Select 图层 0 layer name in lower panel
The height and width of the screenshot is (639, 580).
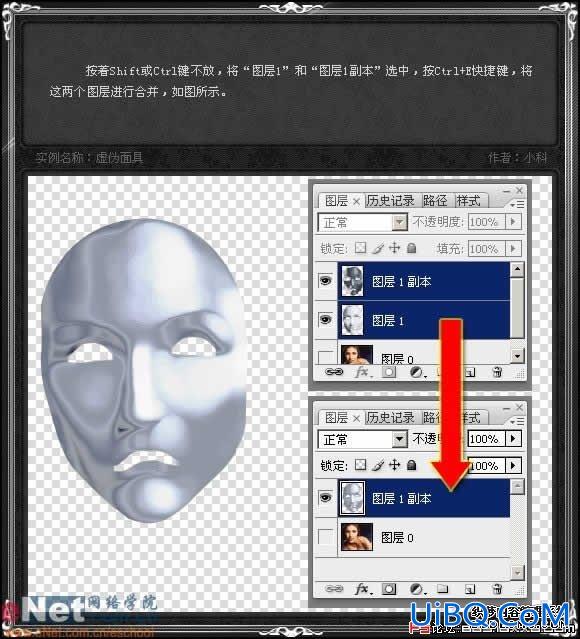tap(397, 538)
